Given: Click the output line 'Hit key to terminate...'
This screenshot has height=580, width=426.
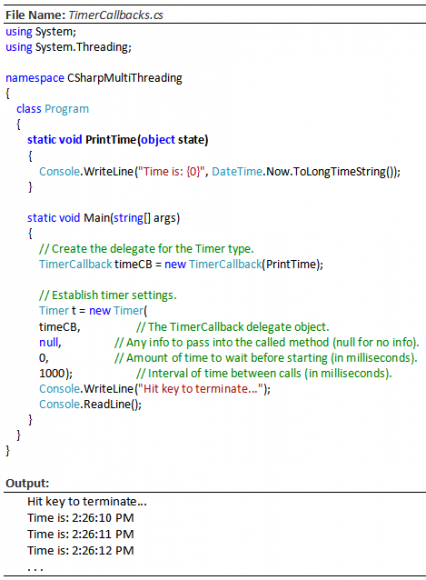Looking at the screenshot, I should point(87,502).
